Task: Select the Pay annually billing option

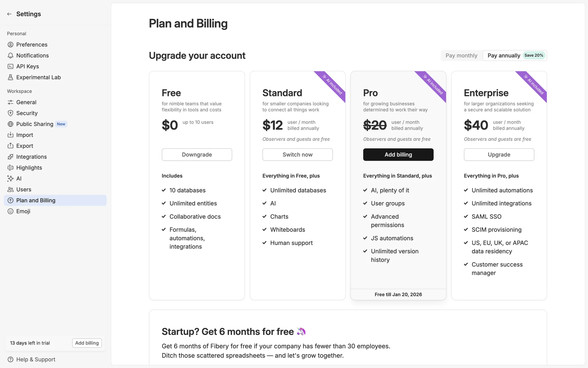Action: click(504, 56)
